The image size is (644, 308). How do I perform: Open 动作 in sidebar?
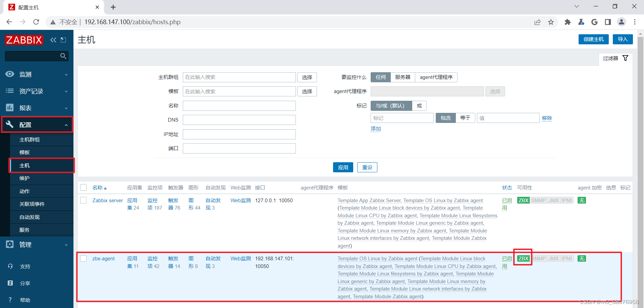point(42,191)
